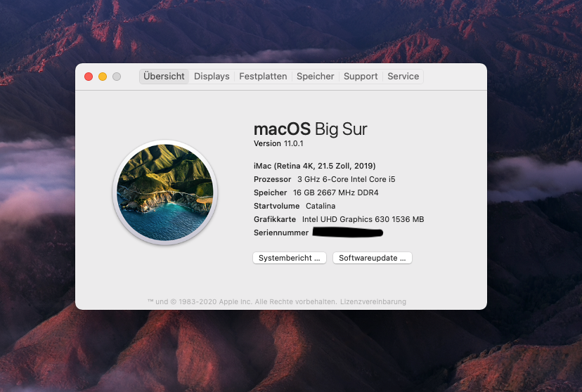The height and width of the screenshot is (392, 582).
Task: Open the Lizenzvereinbarung link
Action: click(x=373, y=302)
